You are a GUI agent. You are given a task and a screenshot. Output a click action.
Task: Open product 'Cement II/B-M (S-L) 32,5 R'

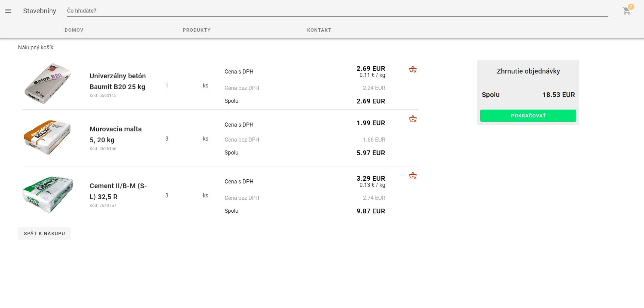[118, 191]
